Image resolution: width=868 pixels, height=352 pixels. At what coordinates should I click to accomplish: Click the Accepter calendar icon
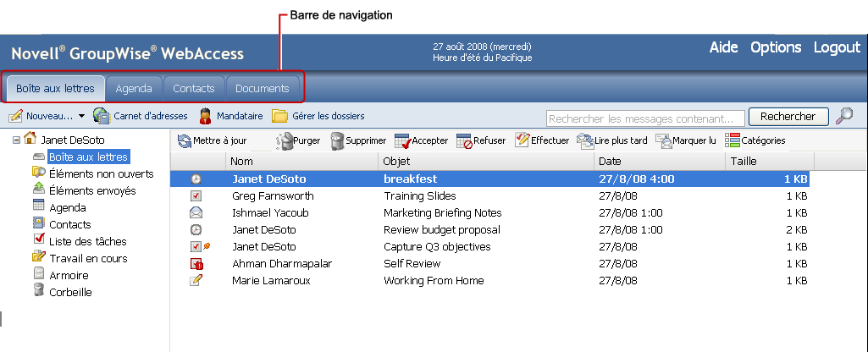tap(402, 141)
